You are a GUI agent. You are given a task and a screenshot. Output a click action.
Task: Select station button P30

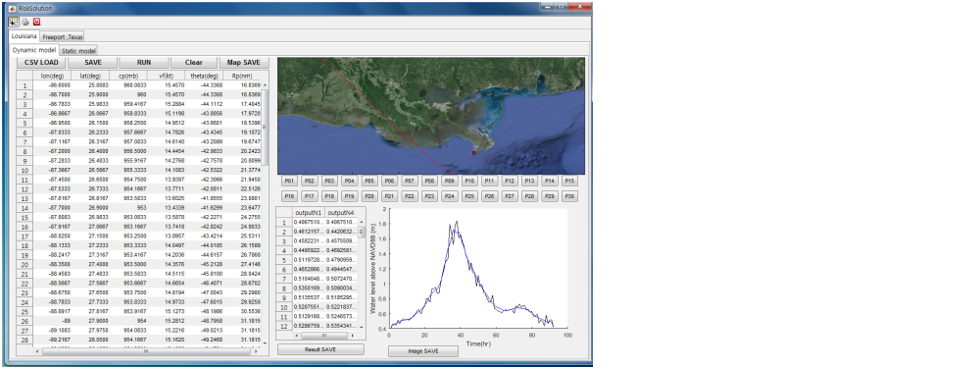[569, 196]
